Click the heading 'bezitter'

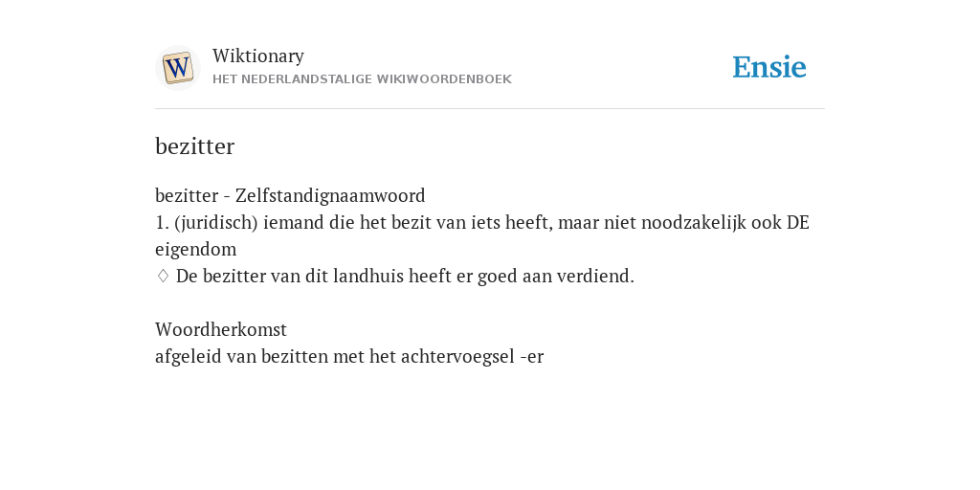pyautogui.click(x=194, y=146)
